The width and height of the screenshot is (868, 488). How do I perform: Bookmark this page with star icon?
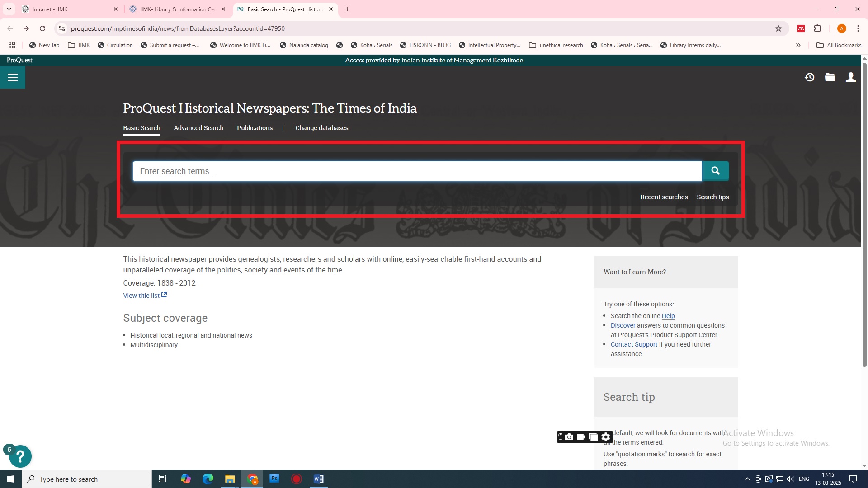(x=778, y=28)
